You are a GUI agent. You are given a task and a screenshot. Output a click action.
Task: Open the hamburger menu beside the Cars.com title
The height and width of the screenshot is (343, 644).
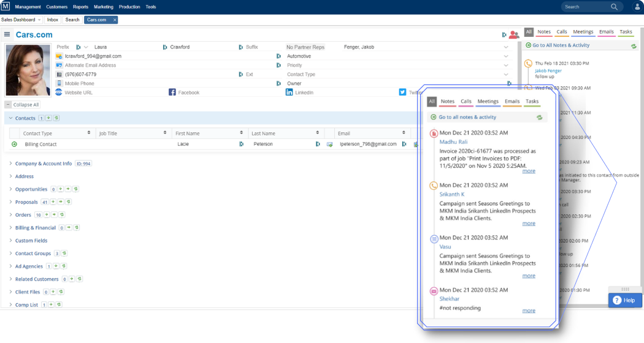point(7,34)
